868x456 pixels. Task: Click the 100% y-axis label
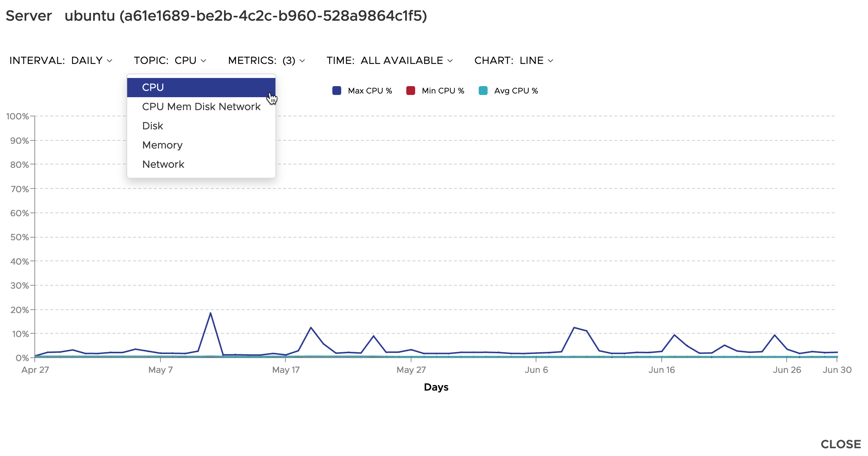(17, 116)
